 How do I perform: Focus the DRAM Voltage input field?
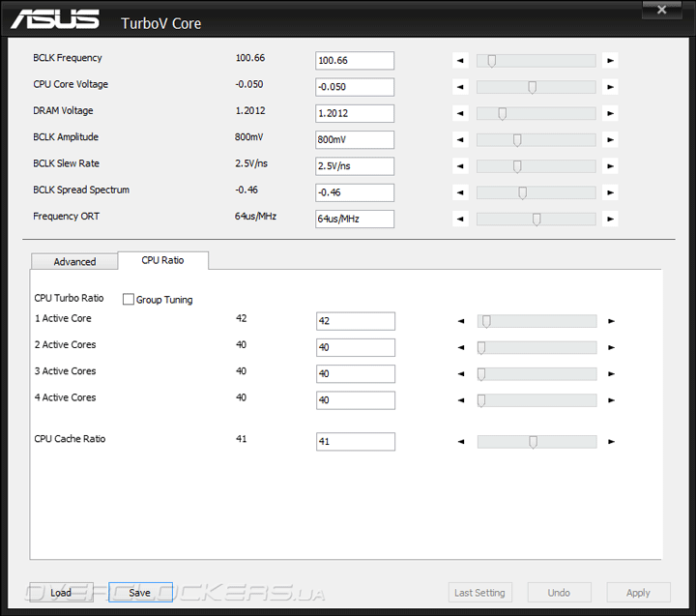click(355, 113)
